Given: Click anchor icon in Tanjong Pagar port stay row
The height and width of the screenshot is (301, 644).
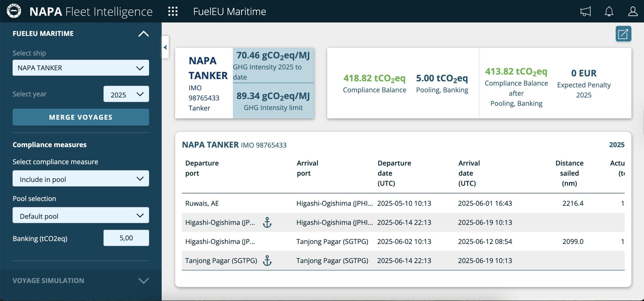Looking at the screenshot, I should click(x=267, y=260).
